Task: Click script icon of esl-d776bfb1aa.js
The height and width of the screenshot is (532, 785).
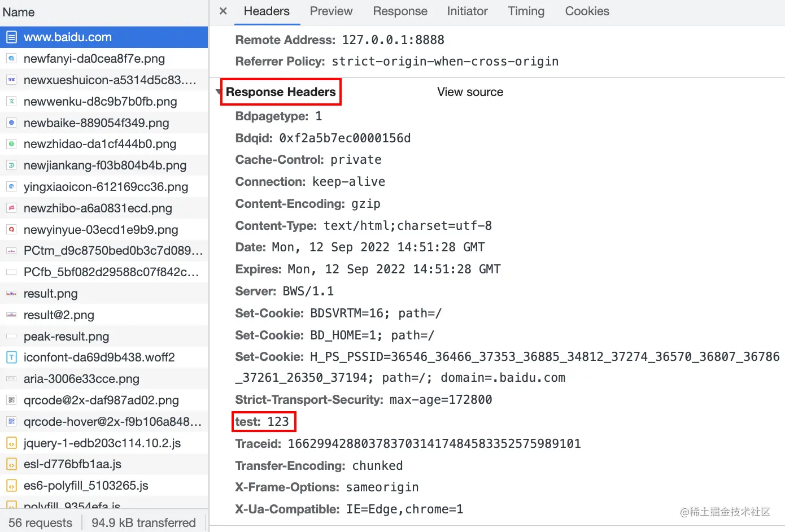Action: [11, 464]
